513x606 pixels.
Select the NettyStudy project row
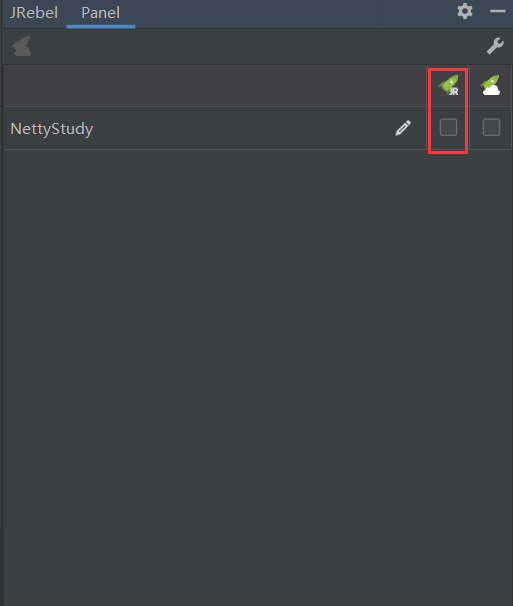[x=215, y=128]
